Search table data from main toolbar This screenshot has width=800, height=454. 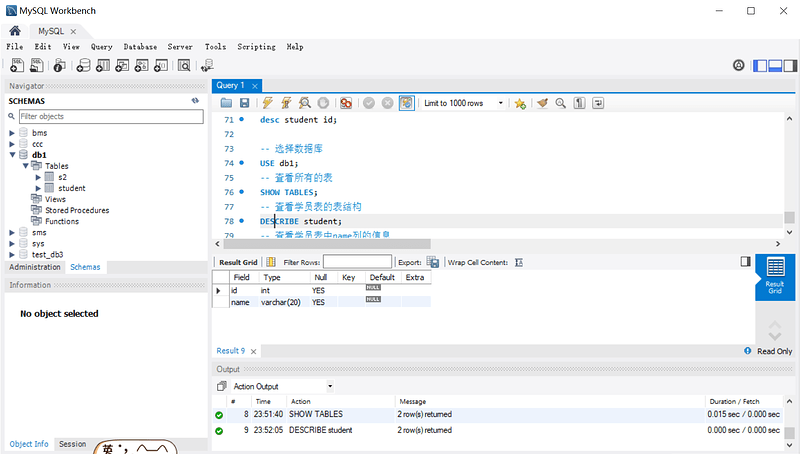184,65
